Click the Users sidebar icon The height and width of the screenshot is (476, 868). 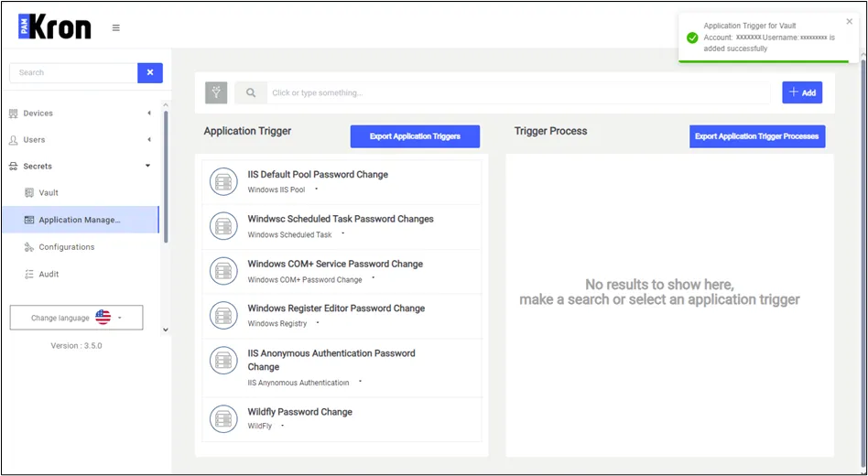pyautogui.click(x=14, y=140)
